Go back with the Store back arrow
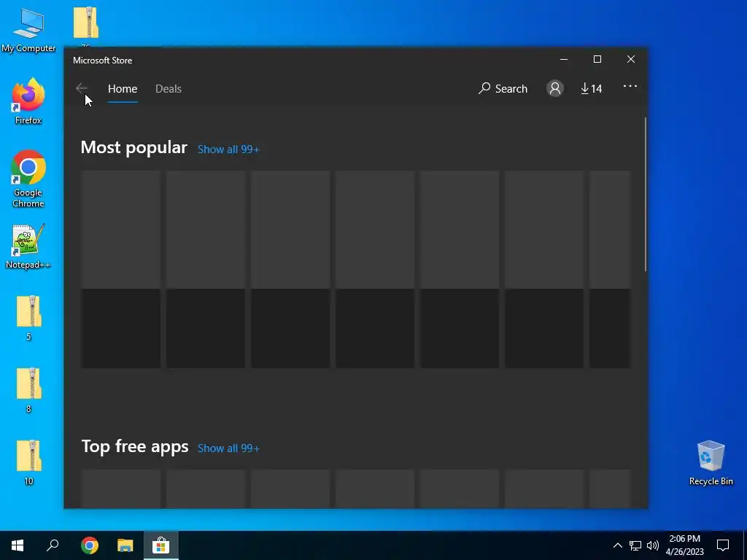This screenshot has height=560, width=747. [x=82, y=88]
